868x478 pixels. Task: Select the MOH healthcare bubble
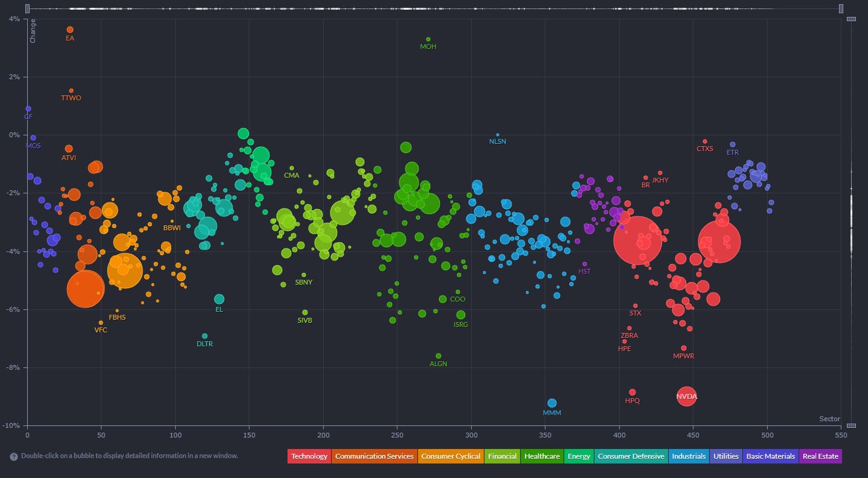[428, 39]
